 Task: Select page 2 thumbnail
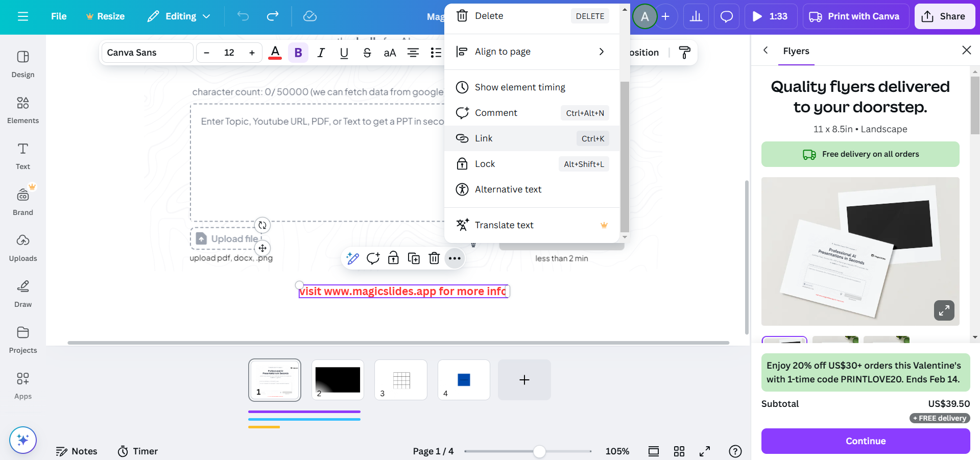[x=338, y=380]
